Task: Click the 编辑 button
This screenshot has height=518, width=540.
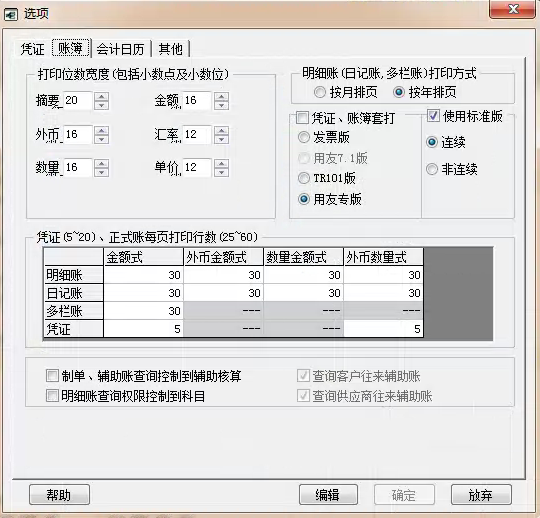Action: pos(328,495)
